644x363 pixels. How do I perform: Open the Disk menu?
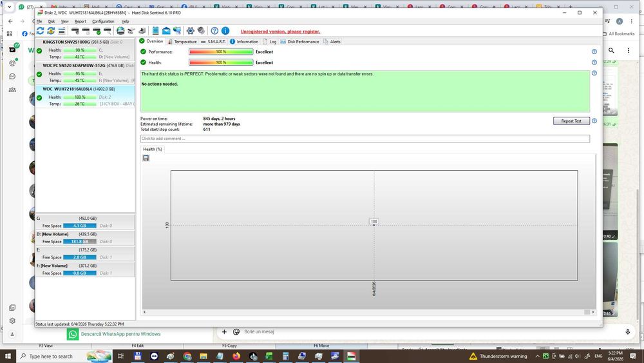coord(52,21)
